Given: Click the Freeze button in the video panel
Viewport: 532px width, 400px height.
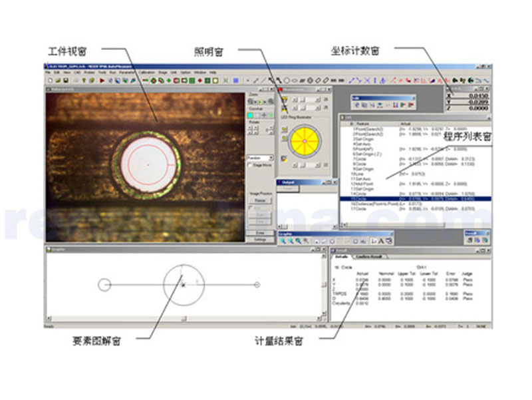Looking at the screenshot, I should tap(260, 200).
